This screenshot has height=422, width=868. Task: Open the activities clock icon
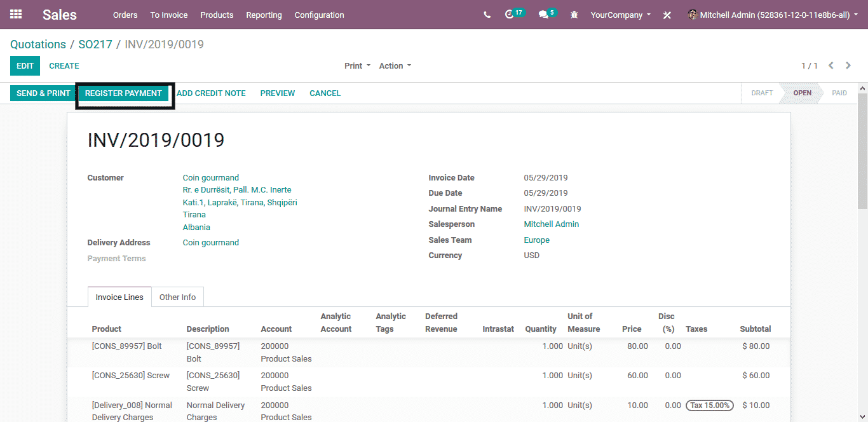click(x=510, y=15)
